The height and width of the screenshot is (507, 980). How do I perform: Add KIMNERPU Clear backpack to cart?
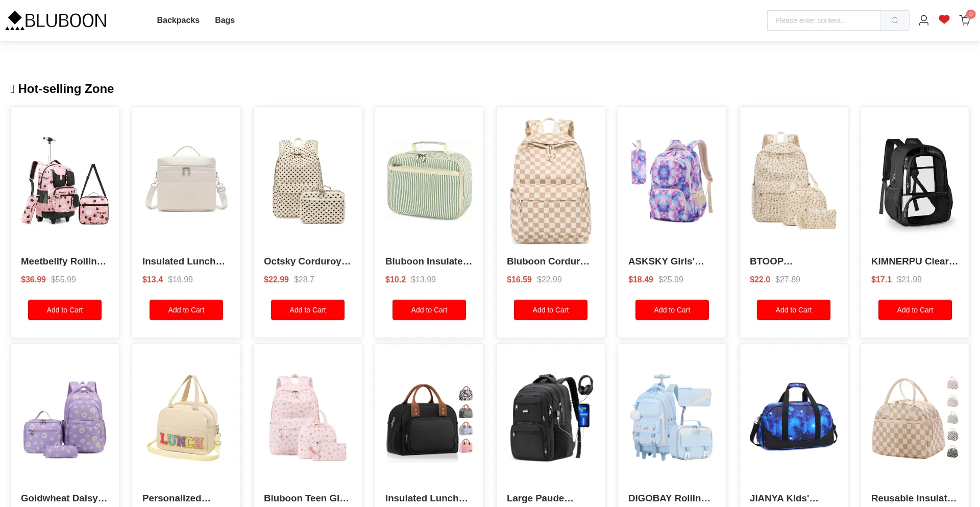coord(915,310)
